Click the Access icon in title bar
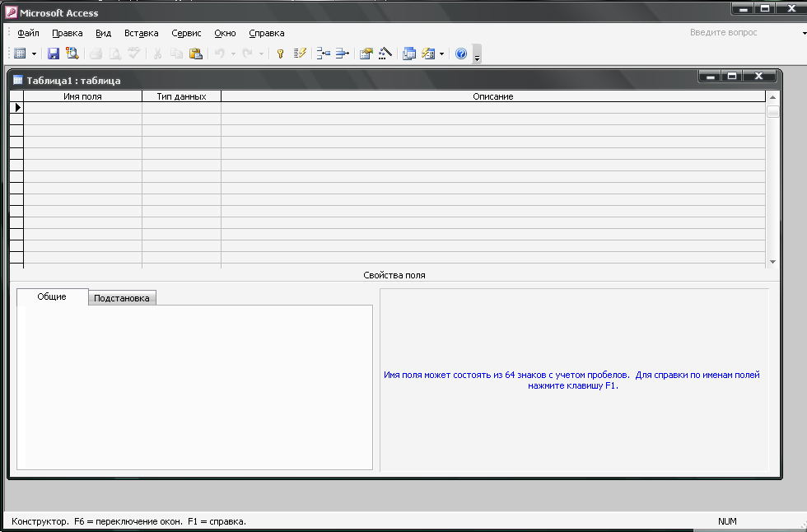 point(11,12)
